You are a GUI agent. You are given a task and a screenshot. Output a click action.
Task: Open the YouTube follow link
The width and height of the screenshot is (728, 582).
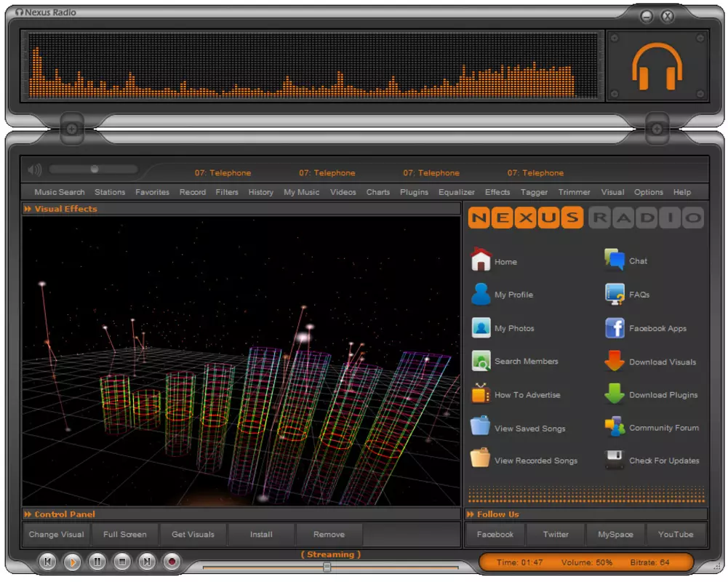(x=676, y=534)
